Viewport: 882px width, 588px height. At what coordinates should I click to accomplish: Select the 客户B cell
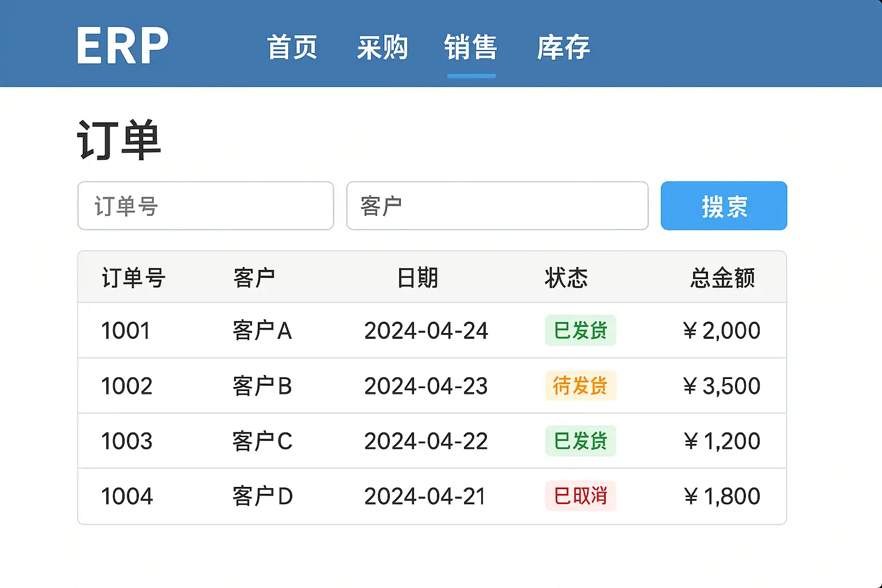262,386
